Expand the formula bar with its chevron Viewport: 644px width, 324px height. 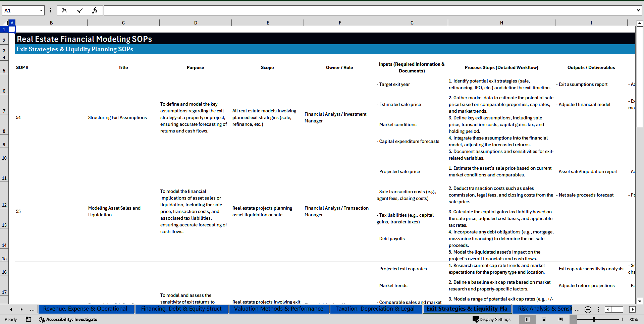[638, 10]
